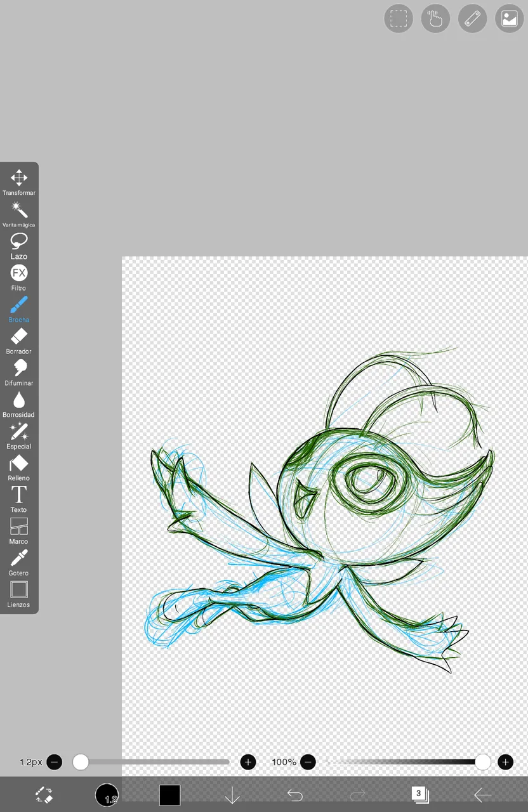The image size is (528, 812).
Task: Open the Especial tool
Action: (x=19, y=436)
